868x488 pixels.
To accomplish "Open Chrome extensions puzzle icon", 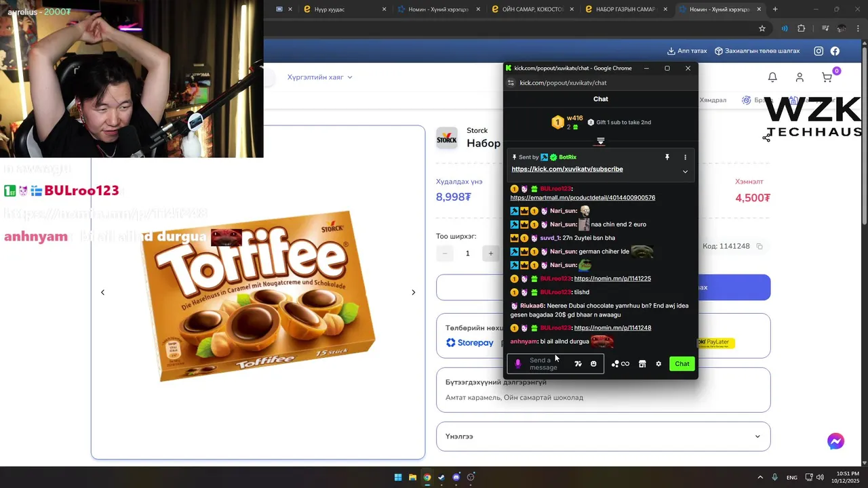I will coord(802,28).
